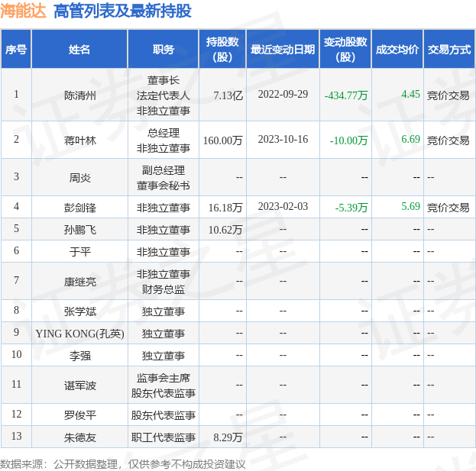
Task: Click 于平's position 非独立董事
Action: [x=164, y=252]
